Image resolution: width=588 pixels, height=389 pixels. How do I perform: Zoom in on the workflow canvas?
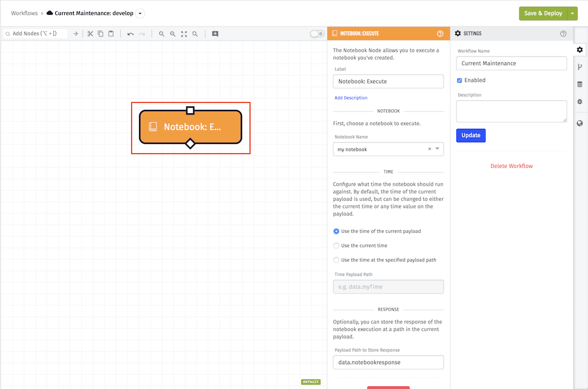(172, 34)
